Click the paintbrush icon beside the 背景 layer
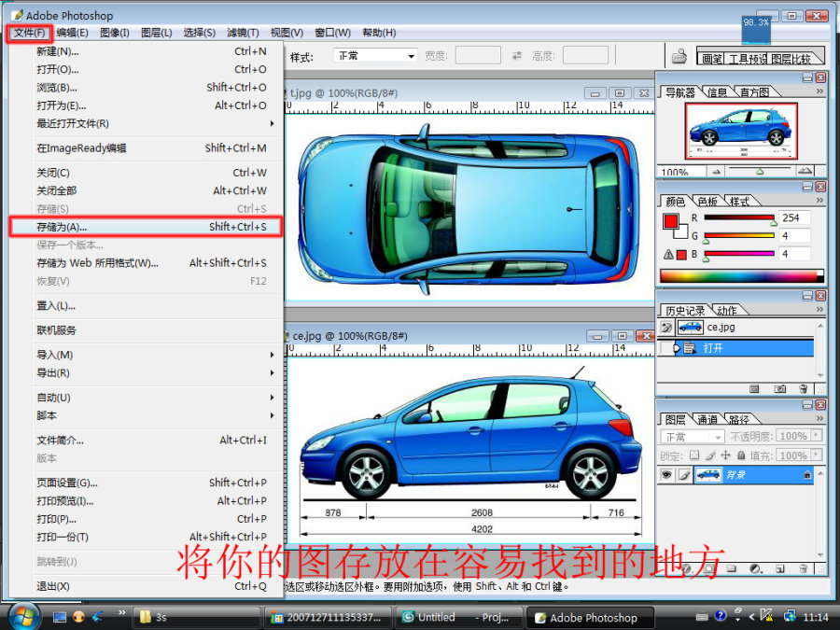840x630 pixels. point(683,475)
